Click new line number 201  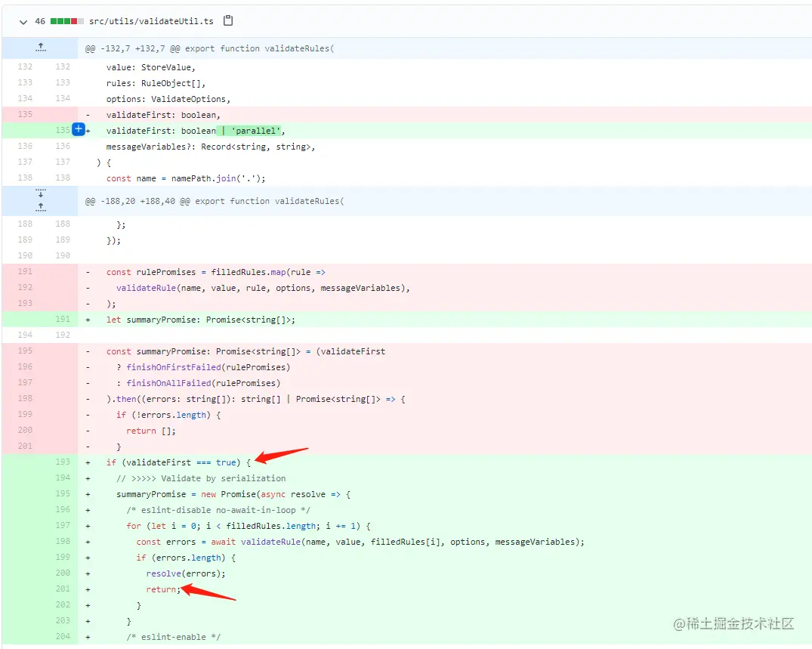click(x=62, y=589)
